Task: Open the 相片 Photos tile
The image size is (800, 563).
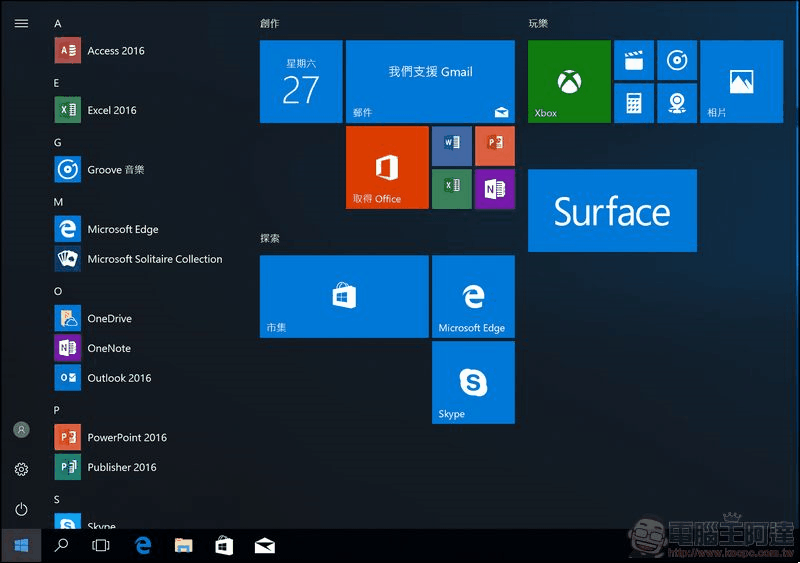Action: click(x=741, y=82)
